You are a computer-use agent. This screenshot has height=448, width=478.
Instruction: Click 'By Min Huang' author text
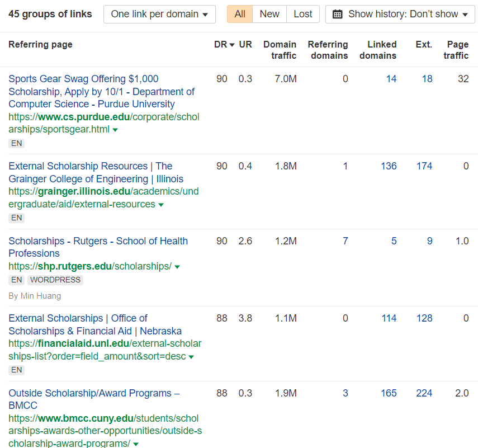click(x=35, y=296)
